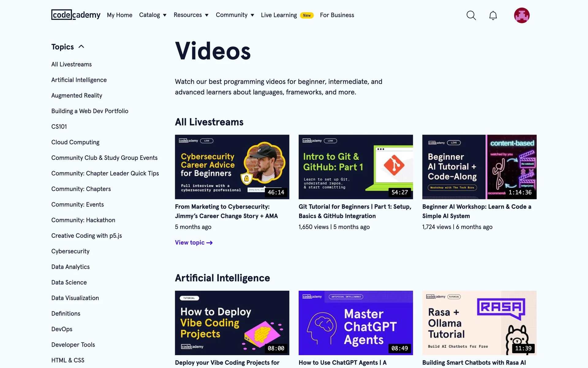Expand the Resources dropdown menu
588x368 pixels.
tap(191, 15)
